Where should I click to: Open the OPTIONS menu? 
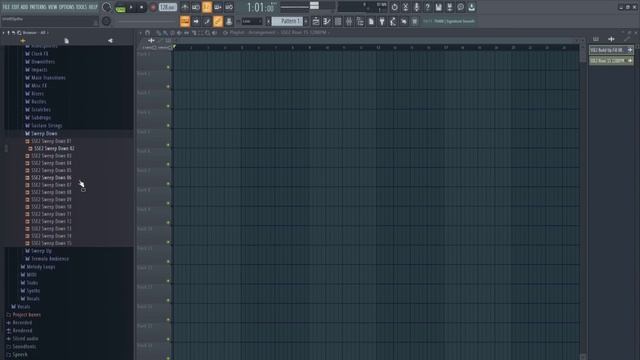click(x=67, y=7)
